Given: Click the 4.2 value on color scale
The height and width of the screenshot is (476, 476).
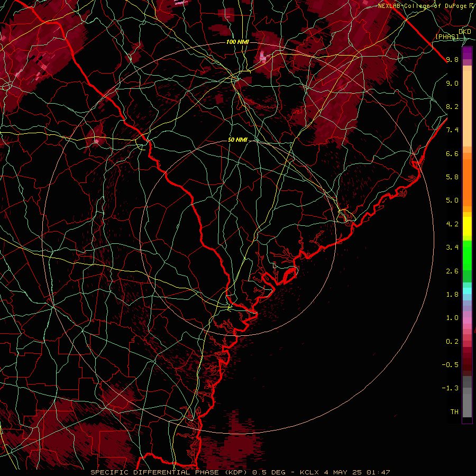Looking at the screenshot, I should [452, 224].
